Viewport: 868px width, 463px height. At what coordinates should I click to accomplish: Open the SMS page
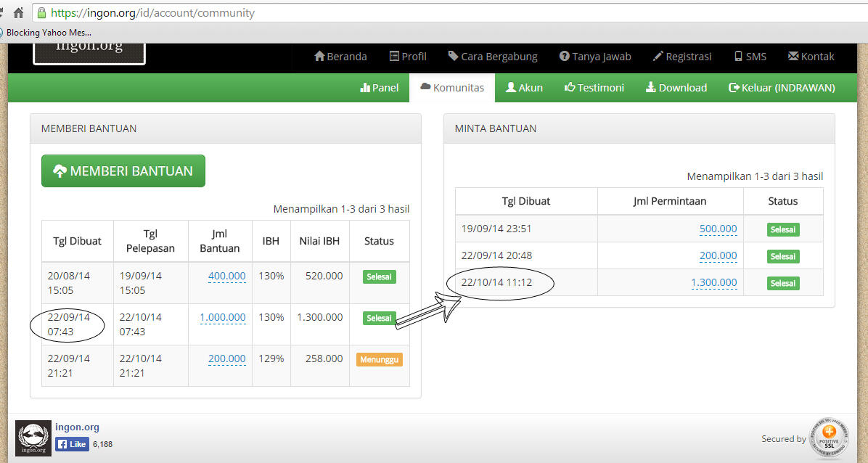[750, 57]
